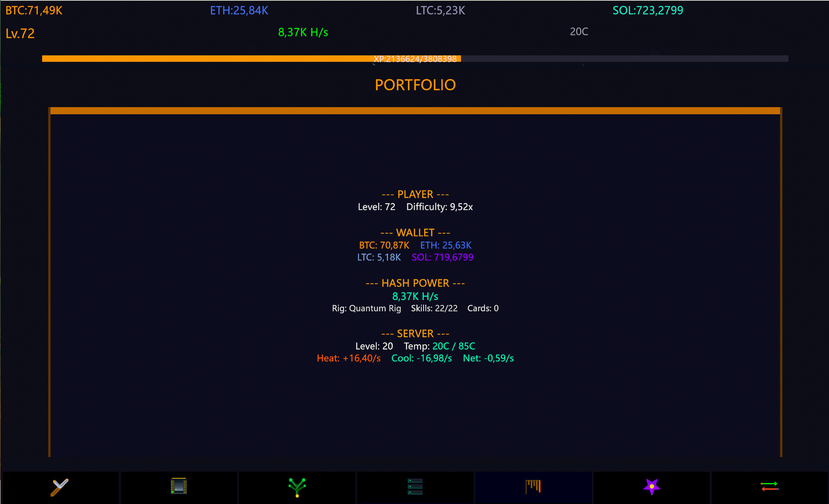
Task: Open the server rack tab
Action: 415,487
